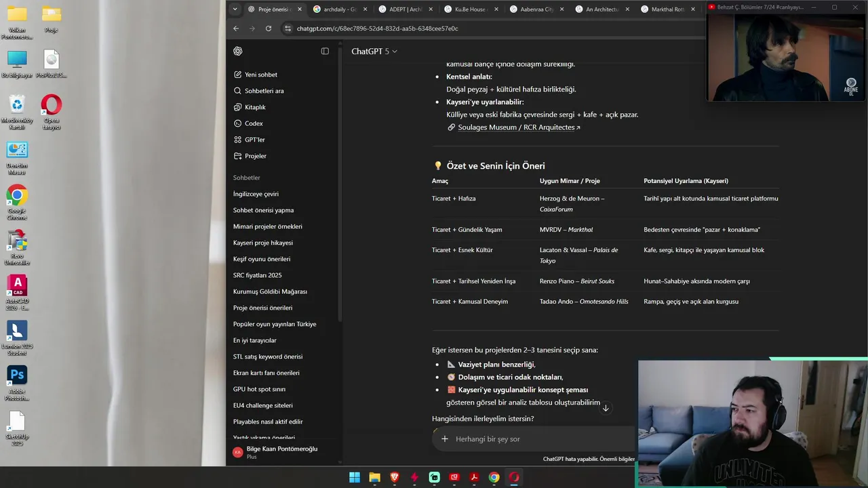868x488 pixels.
Task: Open the AutoCAD 2026 desktop shortcut
Action: pyautogui.click(x=17, y=291)
